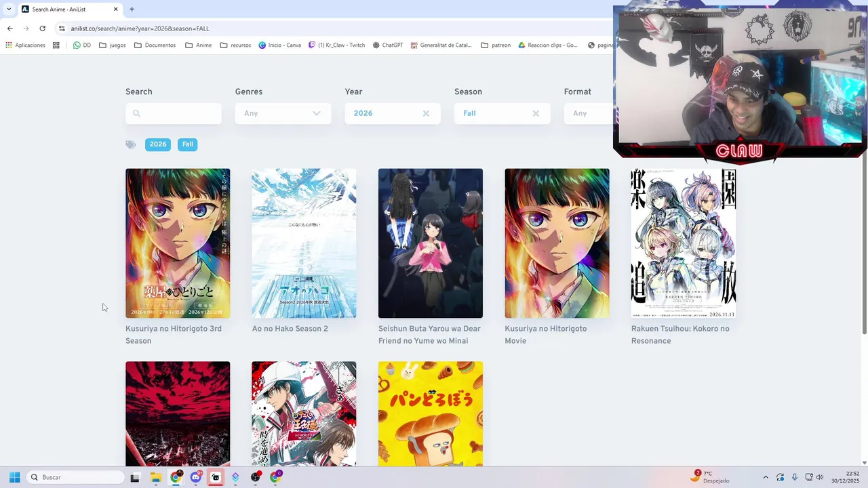868x488 pixels.
Task: Clear the Season filter with X
Action: click(x=536, y=113)
